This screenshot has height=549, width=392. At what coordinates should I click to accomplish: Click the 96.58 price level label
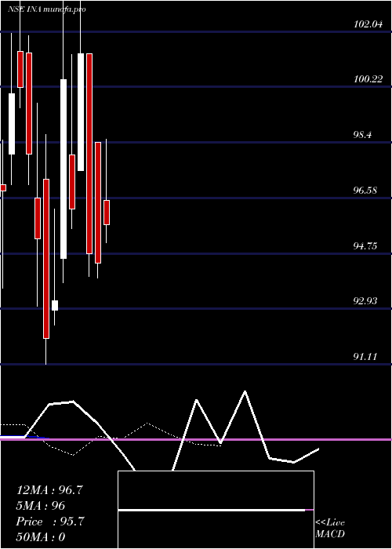[x=365, y=191]
